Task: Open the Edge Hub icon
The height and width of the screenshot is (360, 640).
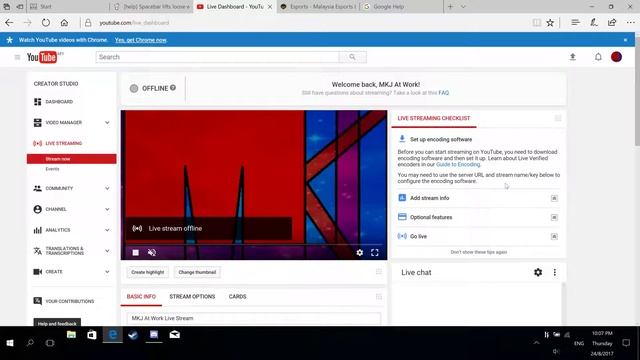Action: tap(575, 22)
